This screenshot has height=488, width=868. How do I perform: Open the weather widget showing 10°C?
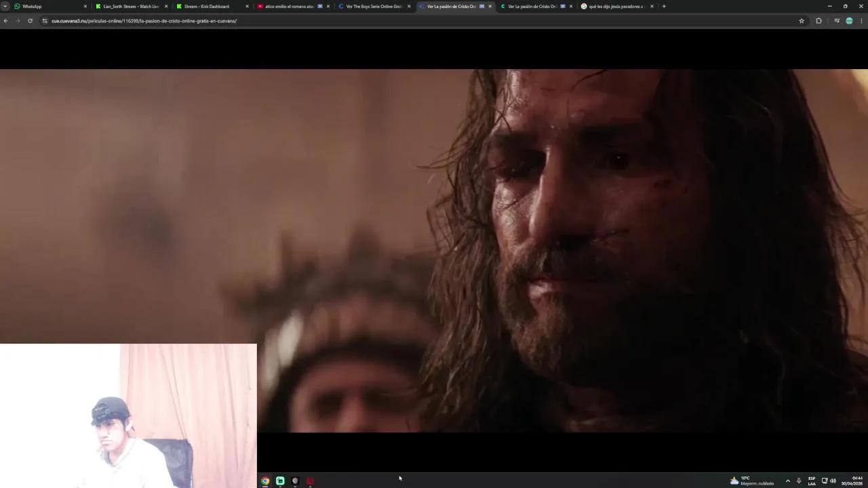point(751,481)
